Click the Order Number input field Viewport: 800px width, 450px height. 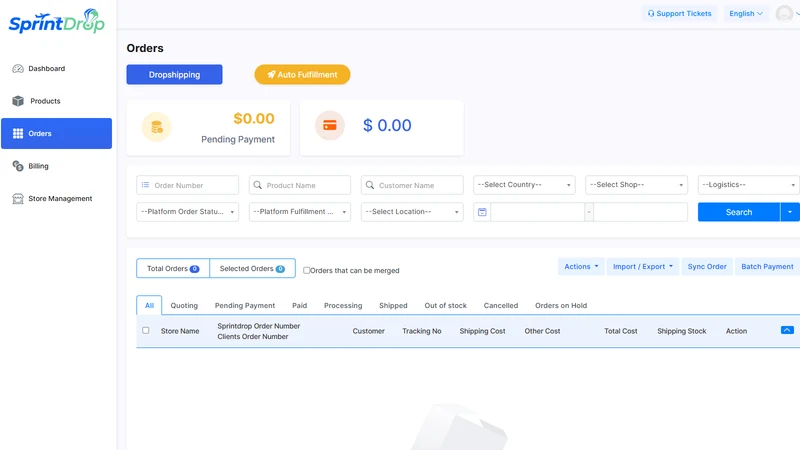click(187, 185)
